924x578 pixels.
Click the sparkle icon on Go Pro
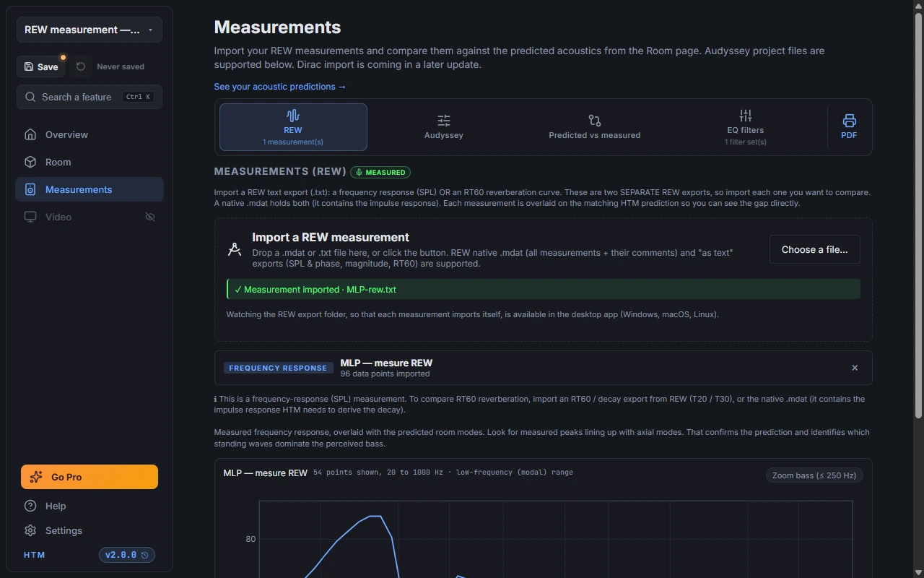[36, 477]
